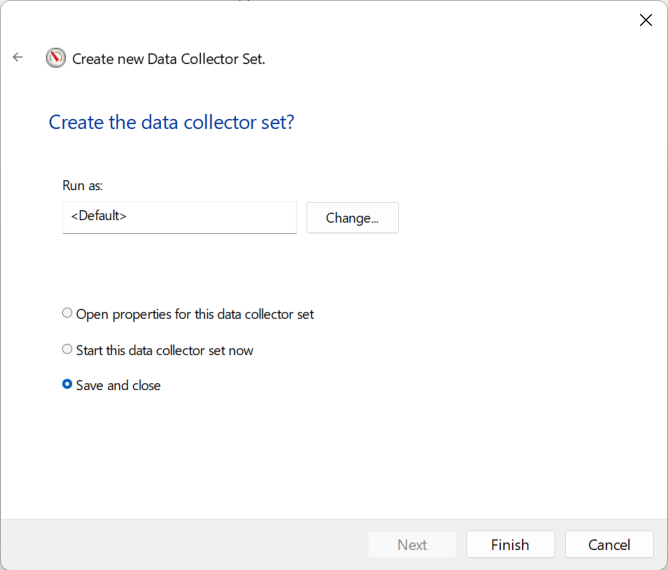Click the greyed-out Next button

(412, 544)
